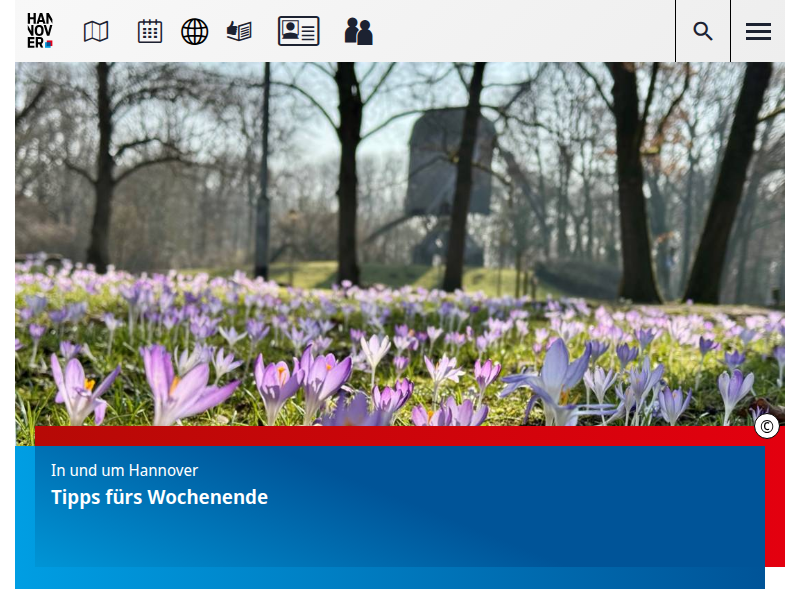
Task: Open 'Tipps fürs Wochenende' article
Action: (x=160, y=496)
